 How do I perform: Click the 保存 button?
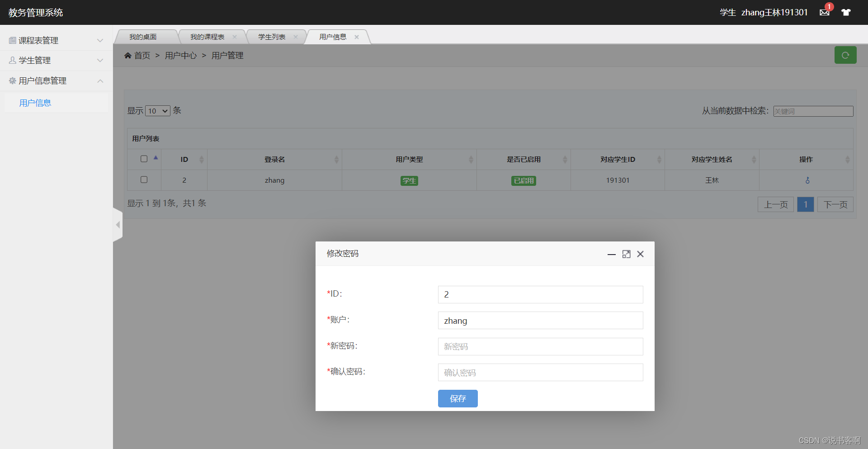click(458, 398)
